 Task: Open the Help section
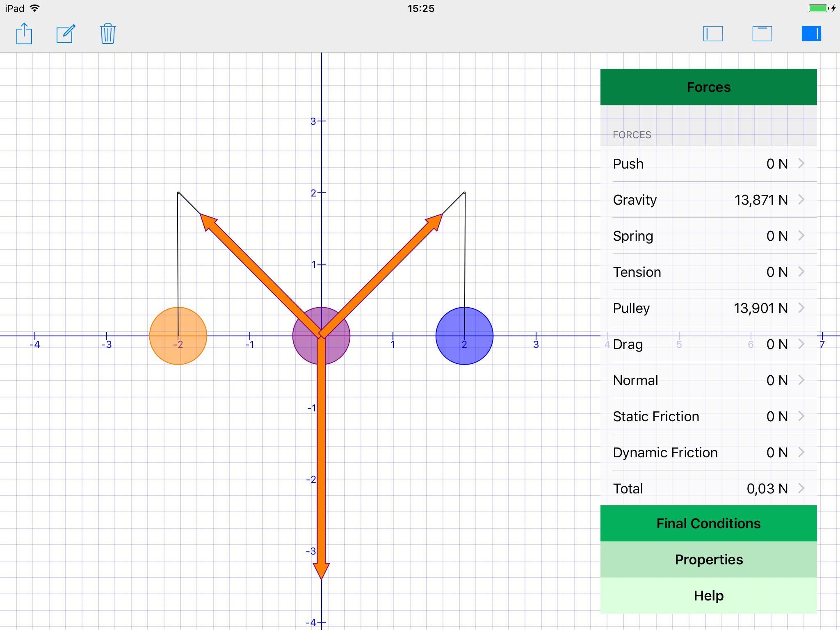[708, 596]
